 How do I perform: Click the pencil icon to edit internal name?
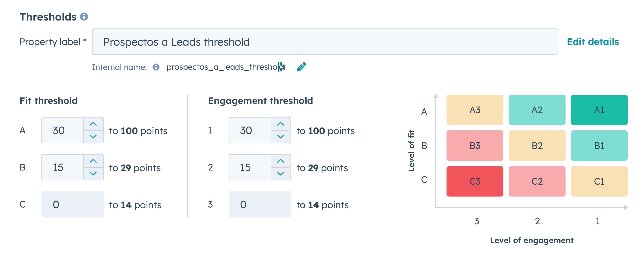pos(301,67)
